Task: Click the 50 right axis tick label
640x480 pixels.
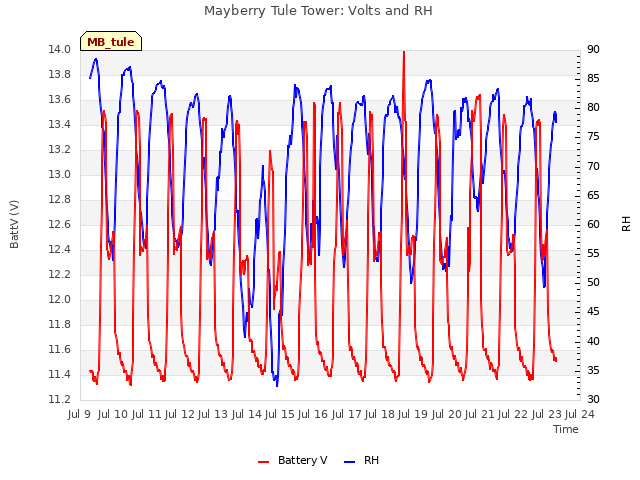Action: pos(593,282)
